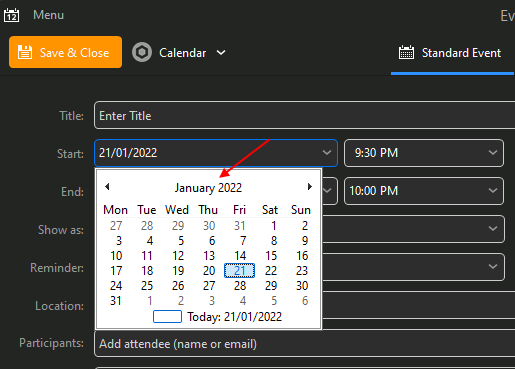Select January 1 in the calendar
Image resolution: width=515 pixels, height=369 pixels.
coord(274,226)
